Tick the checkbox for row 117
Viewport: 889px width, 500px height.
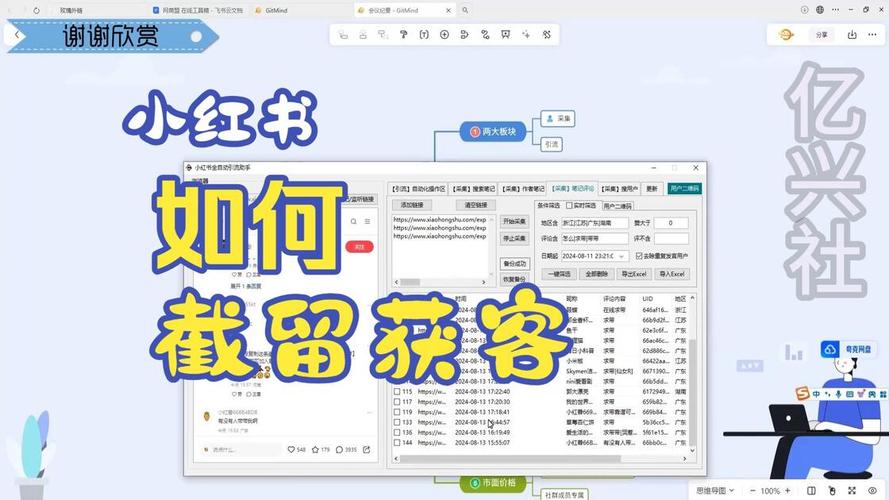click(x=397, y=402)
